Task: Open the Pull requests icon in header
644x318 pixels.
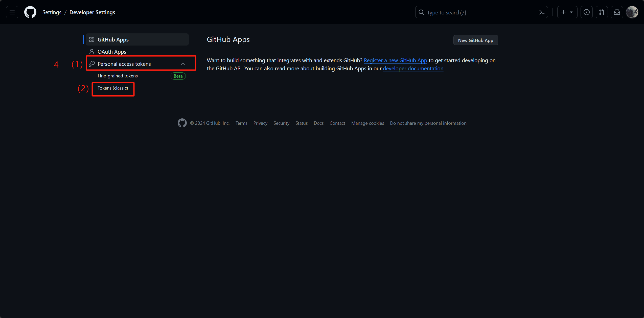Action: point(602,12)
